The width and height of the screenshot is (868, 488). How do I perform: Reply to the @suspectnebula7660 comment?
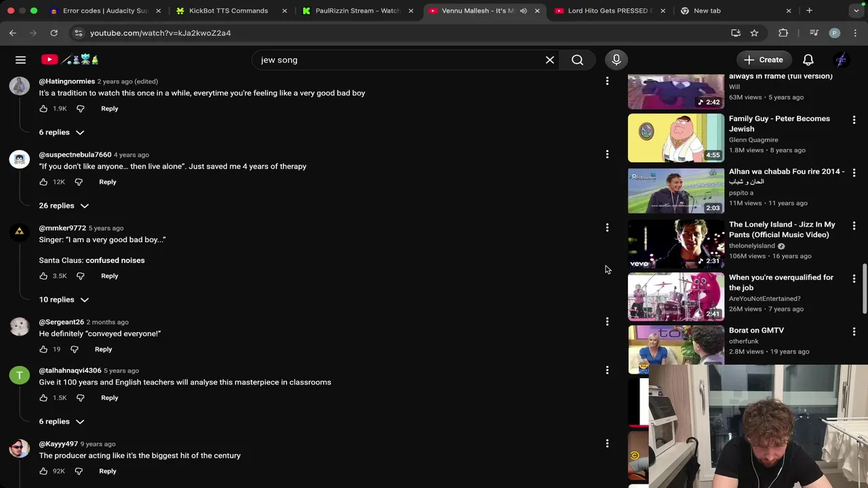pyautogui.click(x=108, y=182)
